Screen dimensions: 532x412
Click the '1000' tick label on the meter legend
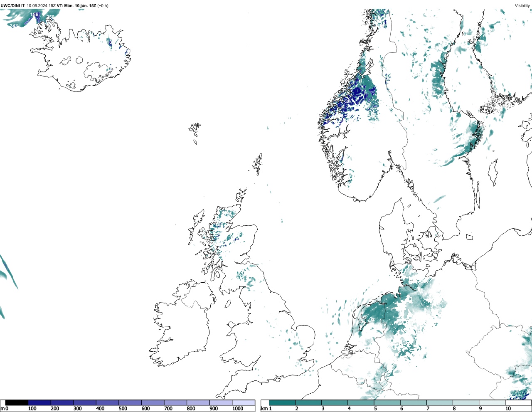click(x=238, y=409)
